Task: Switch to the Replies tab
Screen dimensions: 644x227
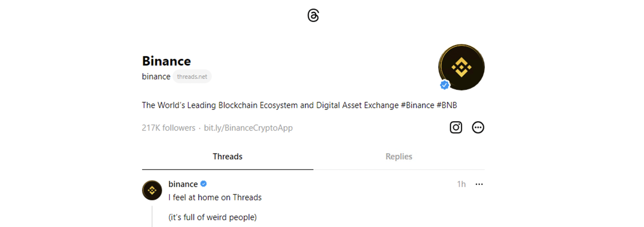Action: 399,156
